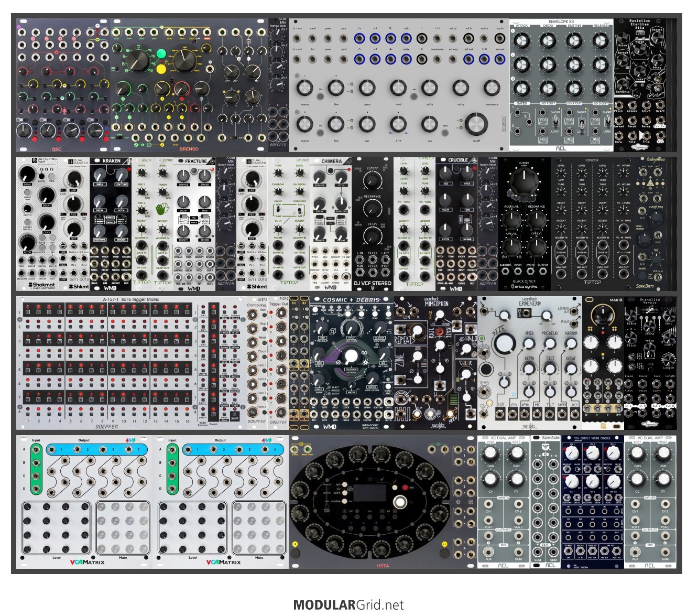698x616 pixels.
Task: Click the Trig jack on Basimilus Iteritas
Action: click(646, 135)
